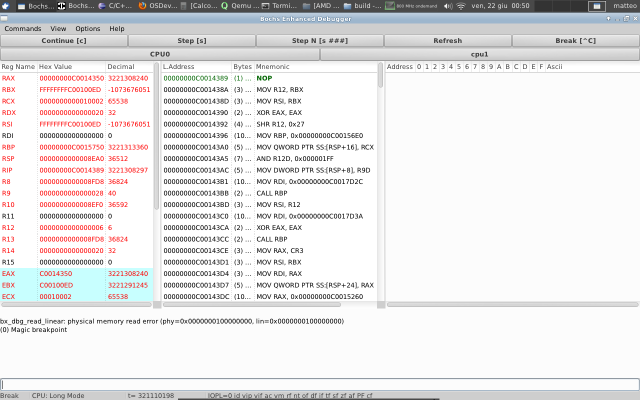Select the RIP register row
Image resolution: width=640 pixels, height=400 pixels.
pos(76,170)
